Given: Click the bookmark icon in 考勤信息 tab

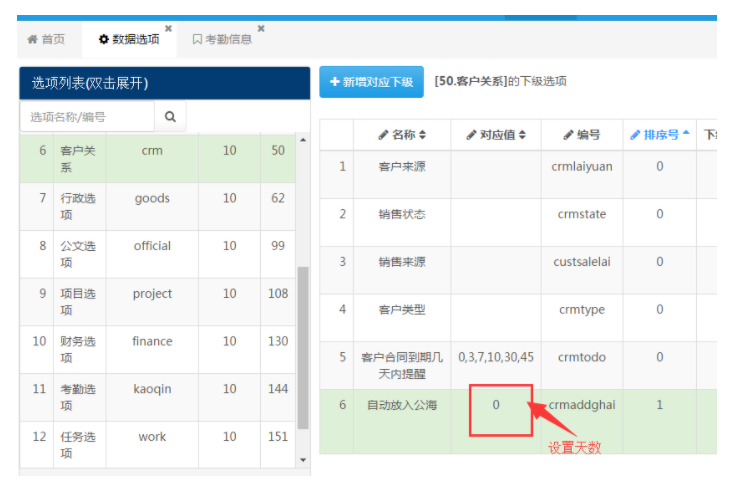Looking at the screenshot, I should [x=197, y=39].
